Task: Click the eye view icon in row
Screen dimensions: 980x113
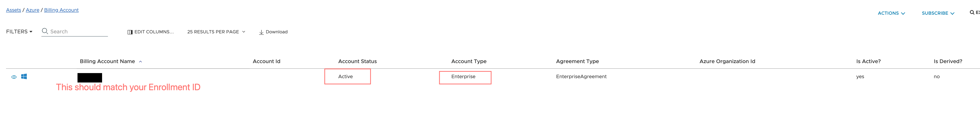Action: (x=14, y=77)
